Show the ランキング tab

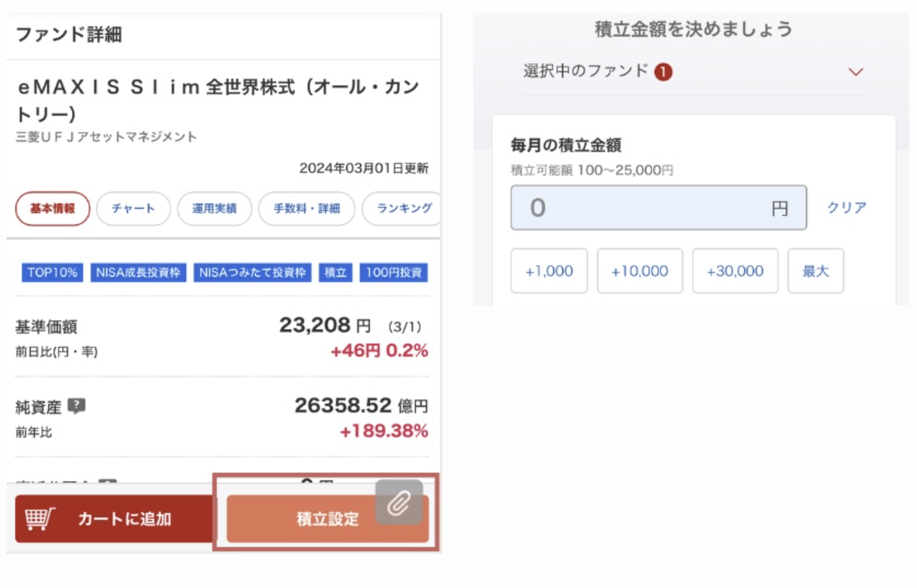[403, 208]
